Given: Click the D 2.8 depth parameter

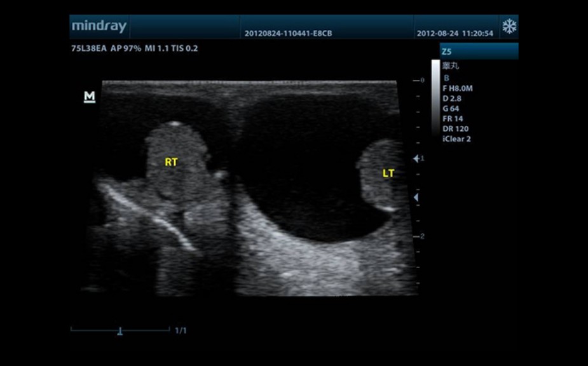Looking at the screenshot, I should point(451,98).
